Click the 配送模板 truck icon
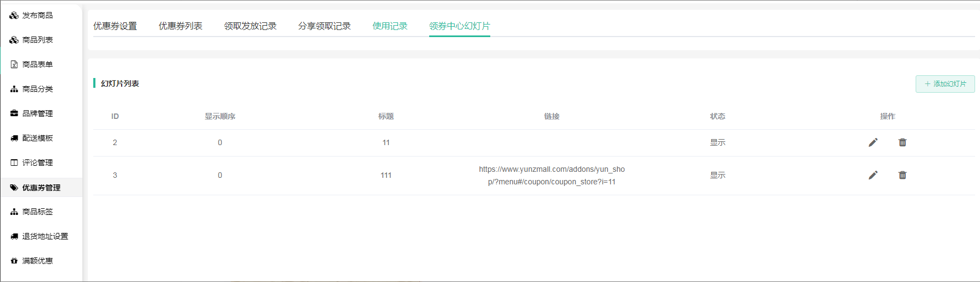Viewport: 980px width, 282px height. point(14,138)
